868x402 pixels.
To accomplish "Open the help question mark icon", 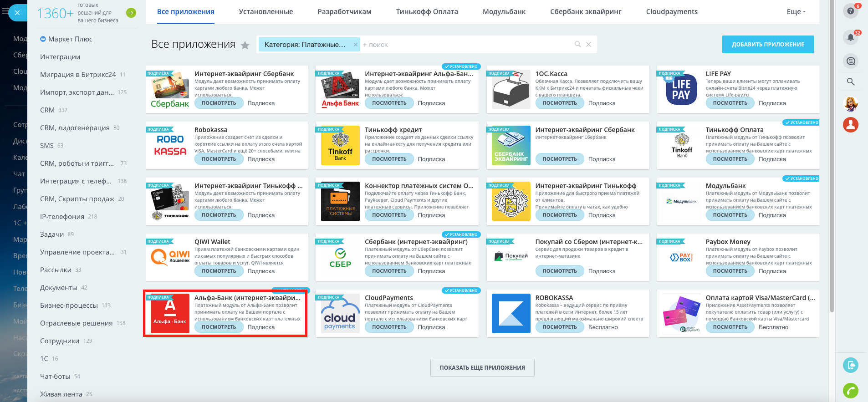I will coord(850,11).
